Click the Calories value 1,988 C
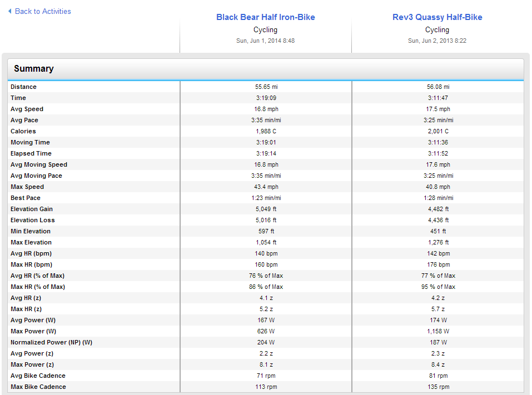This screenshot has height=395, width=532. click(x=266, y=131)
